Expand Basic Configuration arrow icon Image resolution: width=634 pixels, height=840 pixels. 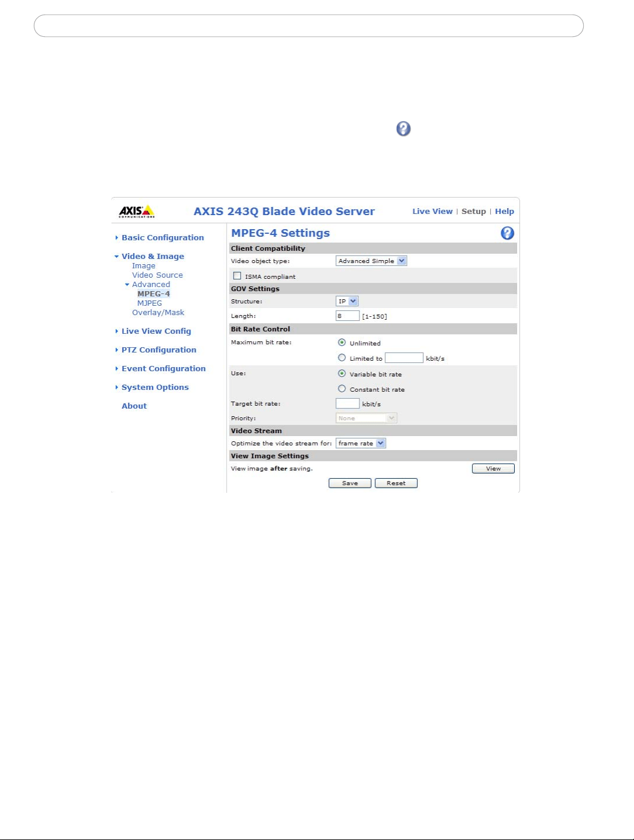coord(117,237)
